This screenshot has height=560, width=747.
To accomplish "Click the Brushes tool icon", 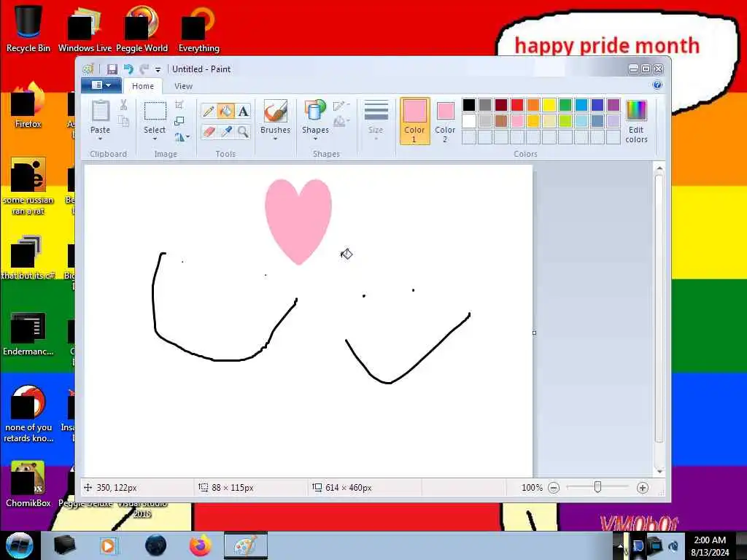I will (275, 112).
